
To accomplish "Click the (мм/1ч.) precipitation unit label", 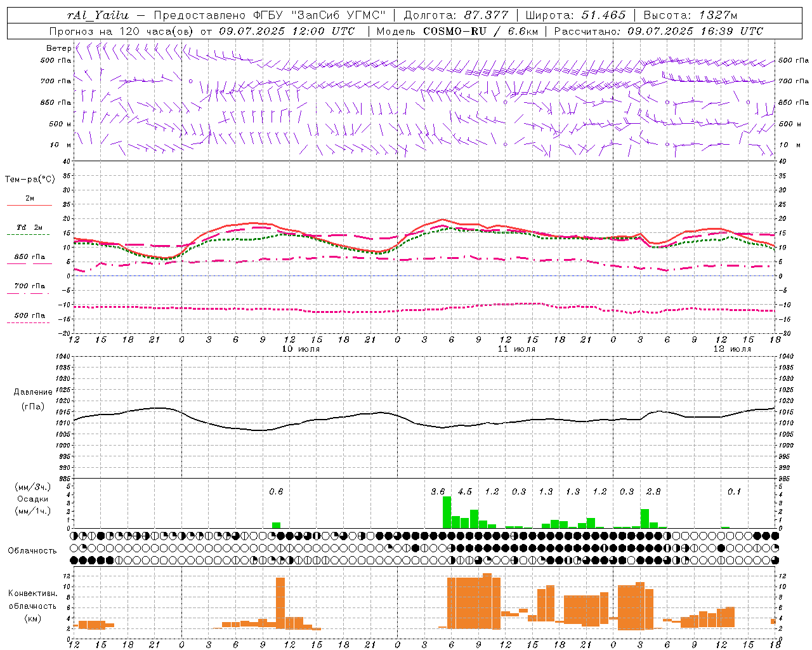I will [32, 511].
